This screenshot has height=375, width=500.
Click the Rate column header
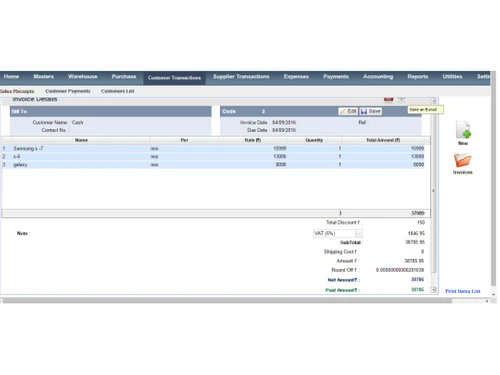[253, 140]
